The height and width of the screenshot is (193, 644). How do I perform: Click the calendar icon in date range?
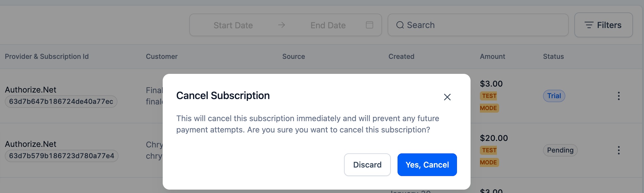pyautogui.click(x=369, y=25)
